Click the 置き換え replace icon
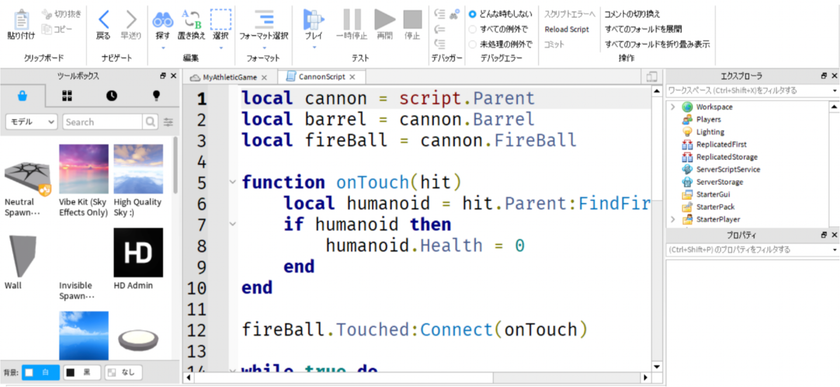Screen dimensions: 840x387 pyautogui.click(x=191, y=20)
